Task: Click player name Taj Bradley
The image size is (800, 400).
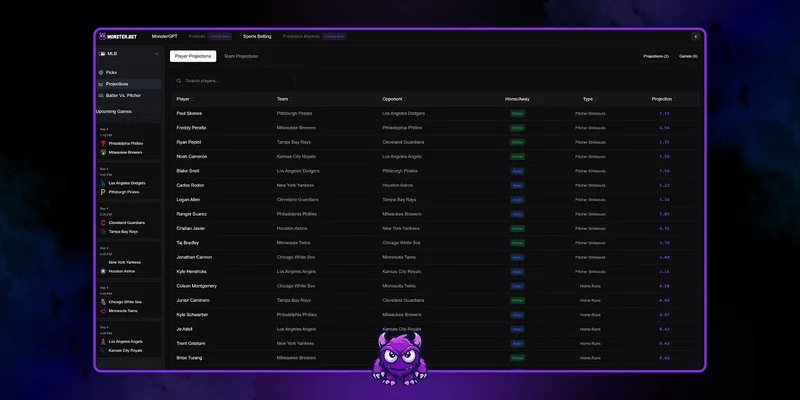Action: pyautogui.click(x=188, y=243)
